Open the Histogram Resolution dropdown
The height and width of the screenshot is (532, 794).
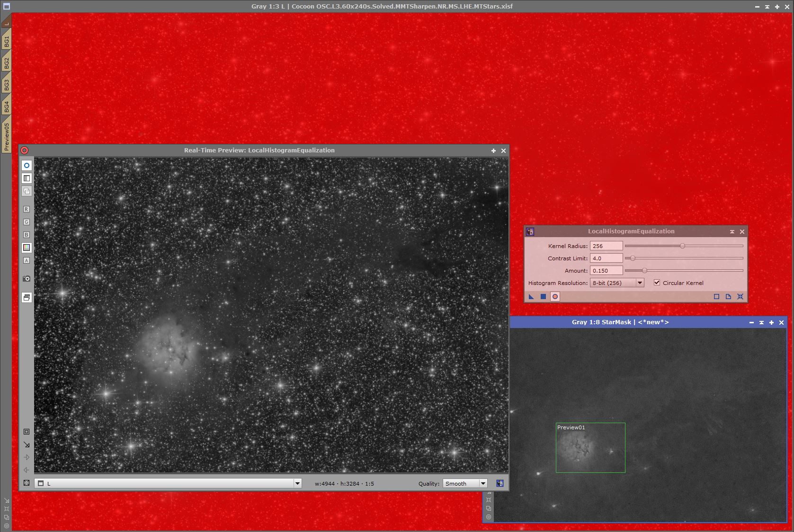tap(640, 282)
